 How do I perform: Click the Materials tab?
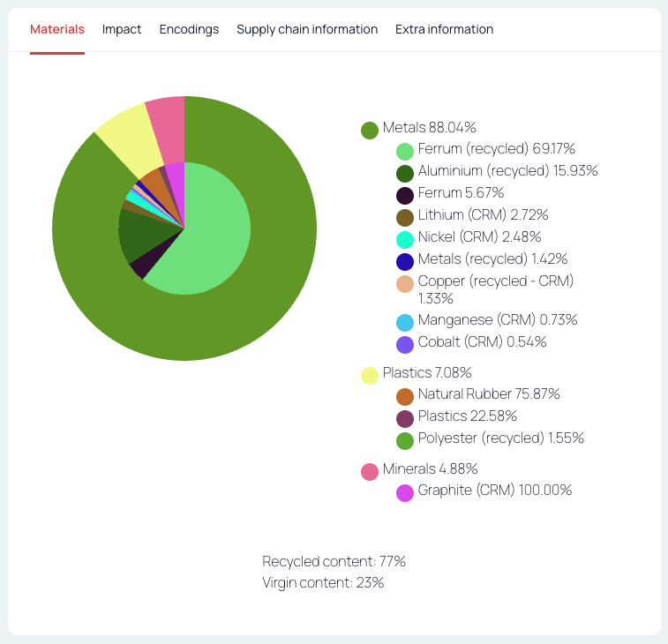tap(57, 29)
